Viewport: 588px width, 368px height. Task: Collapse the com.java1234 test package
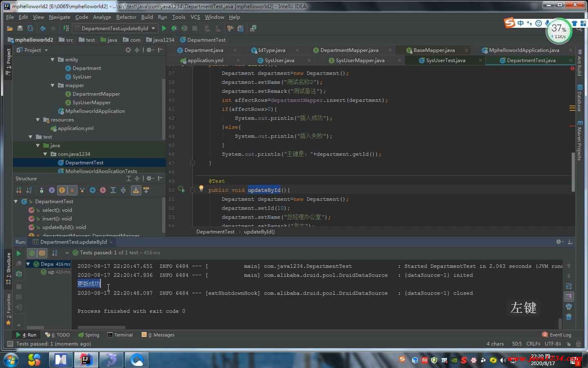[x=45, y=154]
